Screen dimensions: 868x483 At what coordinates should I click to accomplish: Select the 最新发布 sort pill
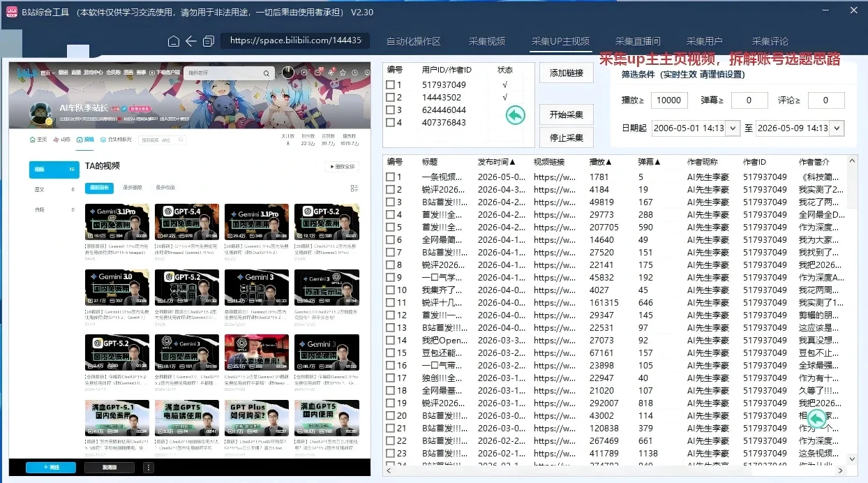click(99, 188)
